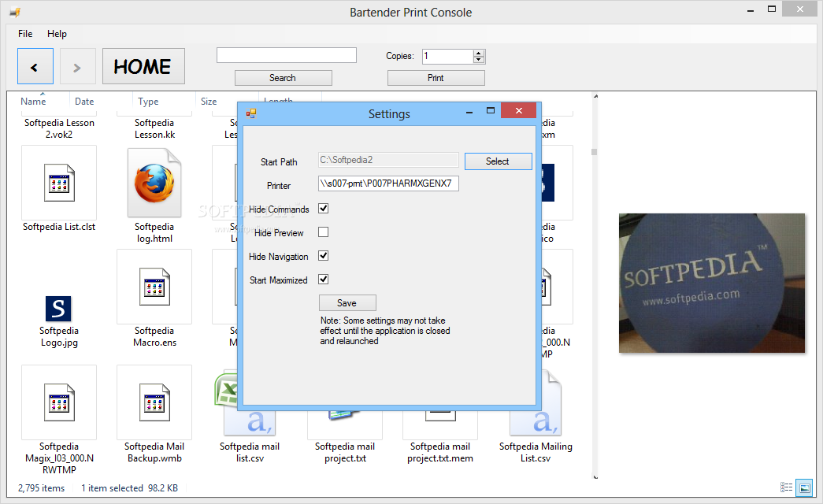Go back with the left arrow button
The height and width of the screenshot is (504, 823).
(x=35, y=67)
